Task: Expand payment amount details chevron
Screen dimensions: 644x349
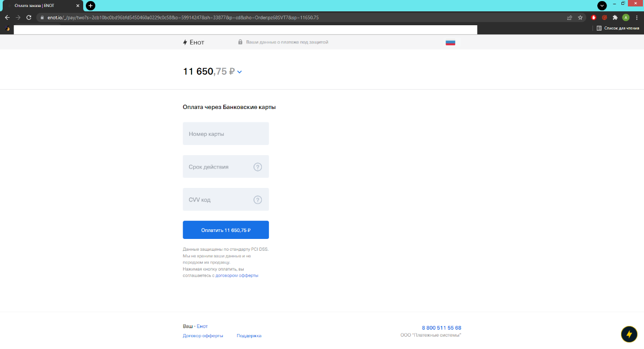Action: 239,72
